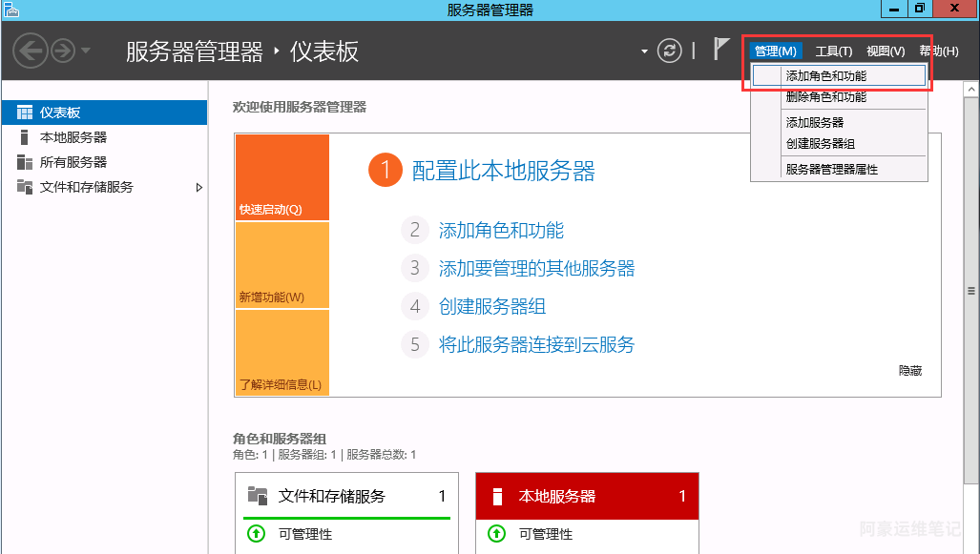Select 仪表板 in the left sidebar
This screenshot has height=554, width=980.
[60, 113]
